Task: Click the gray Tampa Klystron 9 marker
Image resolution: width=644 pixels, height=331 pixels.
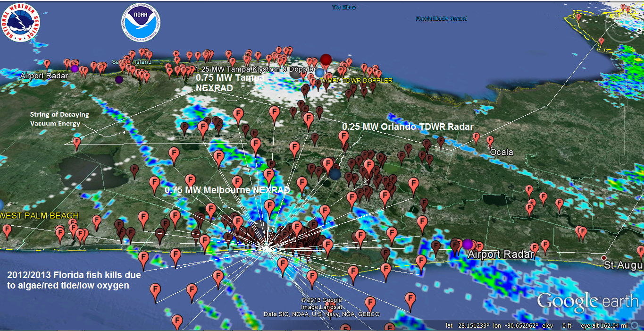Action: (x=295, y=73)
